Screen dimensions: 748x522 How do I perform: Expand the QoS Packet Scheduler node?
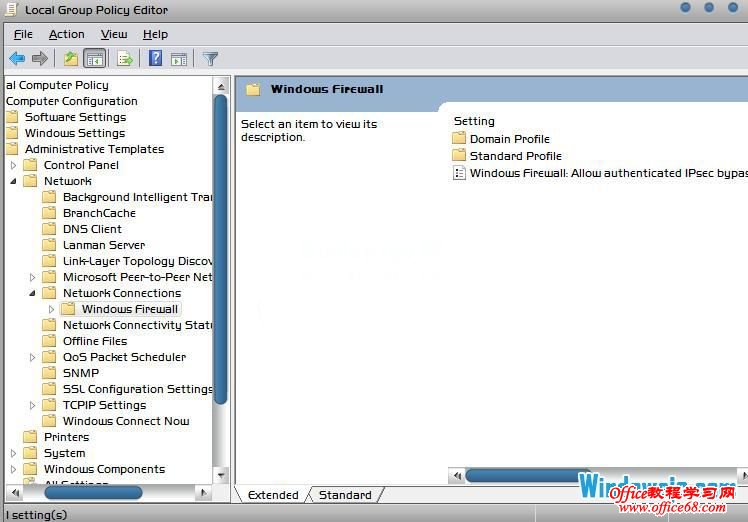tap(32, 357)
